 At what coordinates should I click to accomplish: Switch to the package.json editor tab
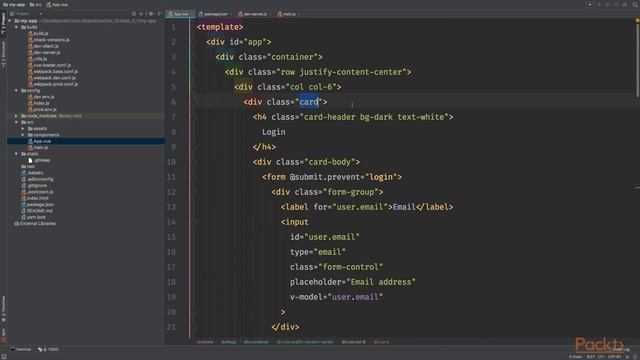pyautogui.click(x=215, y=14)
